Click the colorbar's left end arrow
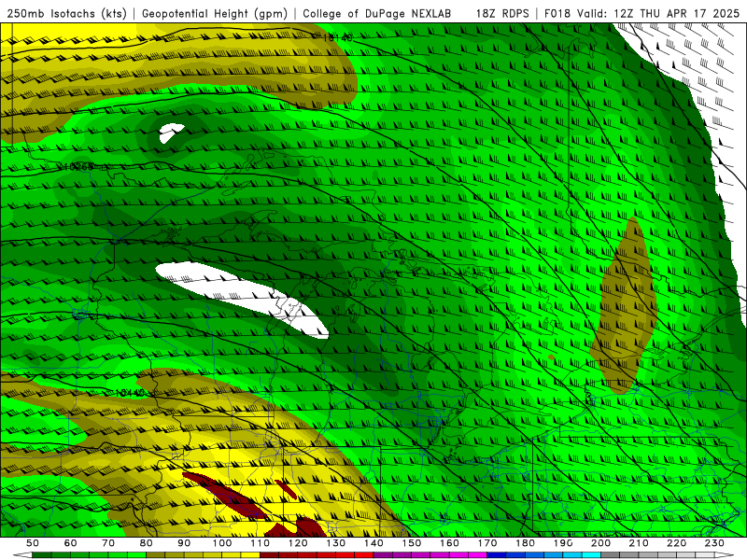 (22, 555)
